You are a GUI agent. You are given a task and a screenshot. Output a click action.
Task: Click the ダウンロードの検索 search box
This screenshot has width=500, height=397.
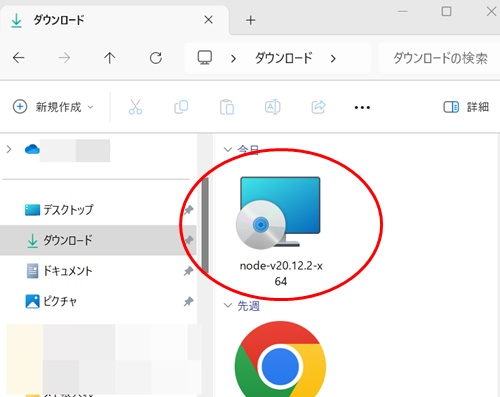pos(439,58)
